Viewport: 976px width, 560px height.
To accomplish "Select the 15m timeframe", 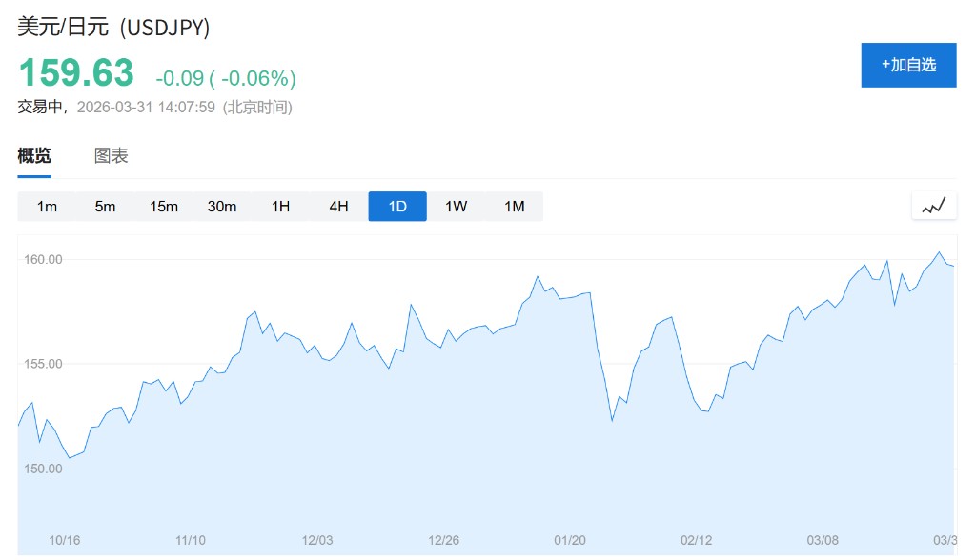I will point(164,207).
